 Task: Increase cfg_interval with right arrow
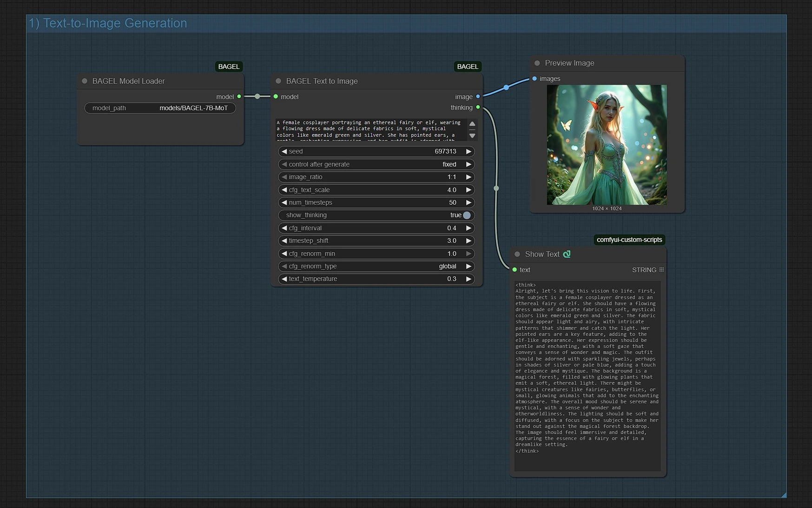(469, 228)
